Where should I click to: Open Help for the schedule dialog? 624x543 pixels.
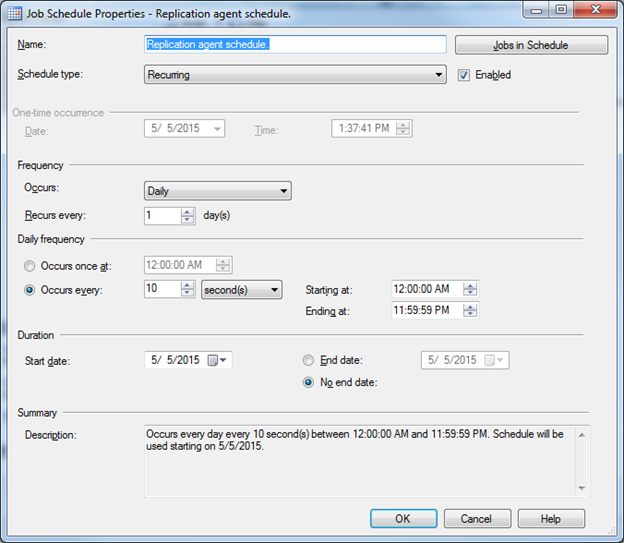(x=551, y=519)
